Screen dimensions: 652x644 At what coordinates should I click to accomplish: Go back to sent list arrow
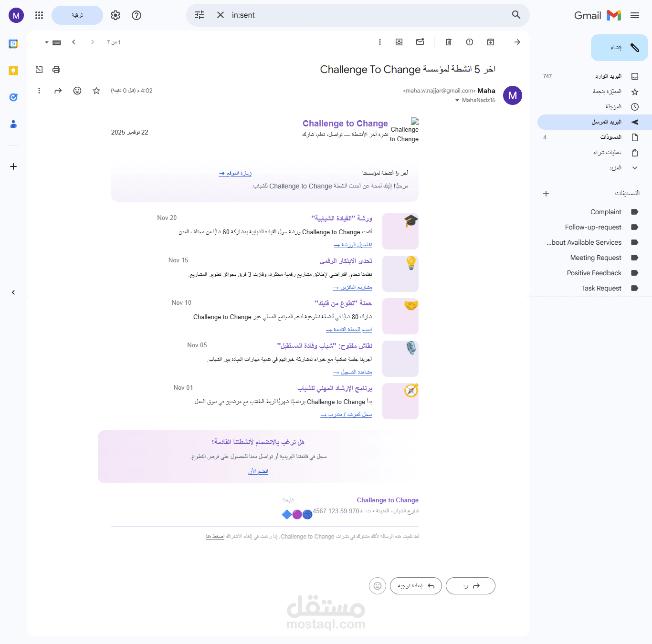(517, 42)
